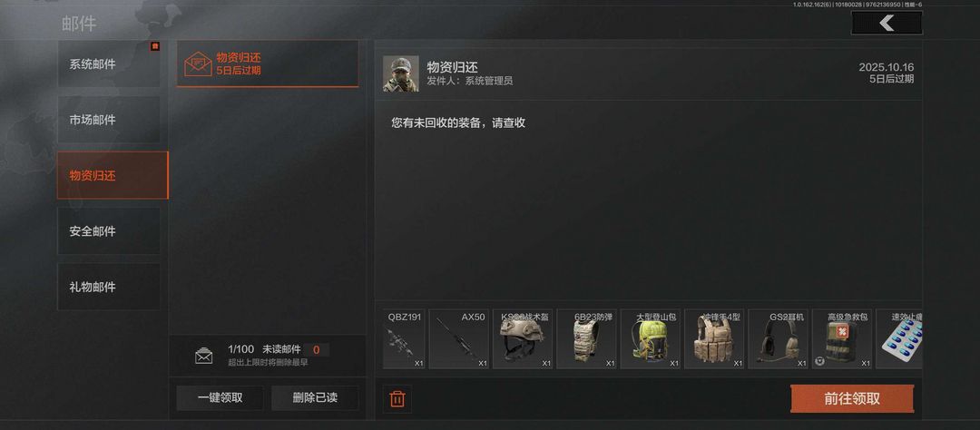Viewport: 980px width, 430px height.
Task: Click the GS2 headset item icon
Action: [x=778, y=338]
